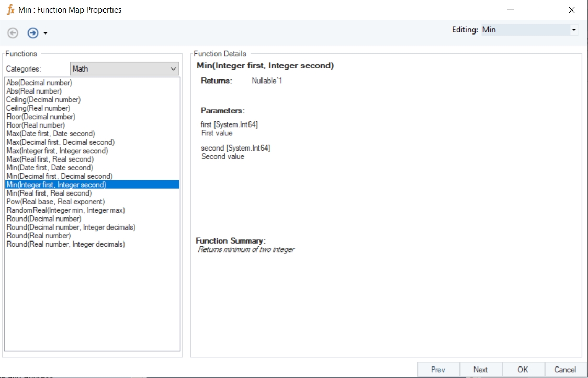Image resolution: width=588 pixels, height=378 pixels.
Task: Select Min(Decimal first, Decimal second)
Action: point(59,176)
